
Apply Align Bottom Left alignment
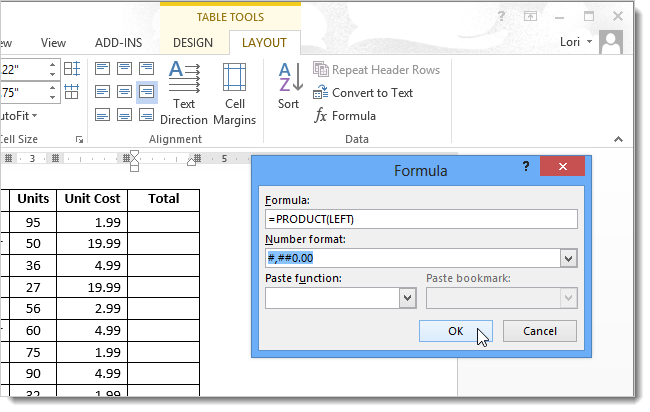[x=102, y=114]
